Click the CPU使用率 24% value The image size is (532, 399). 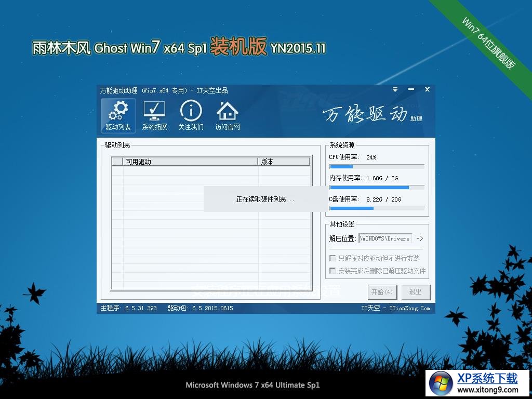(x=371, y=157)
